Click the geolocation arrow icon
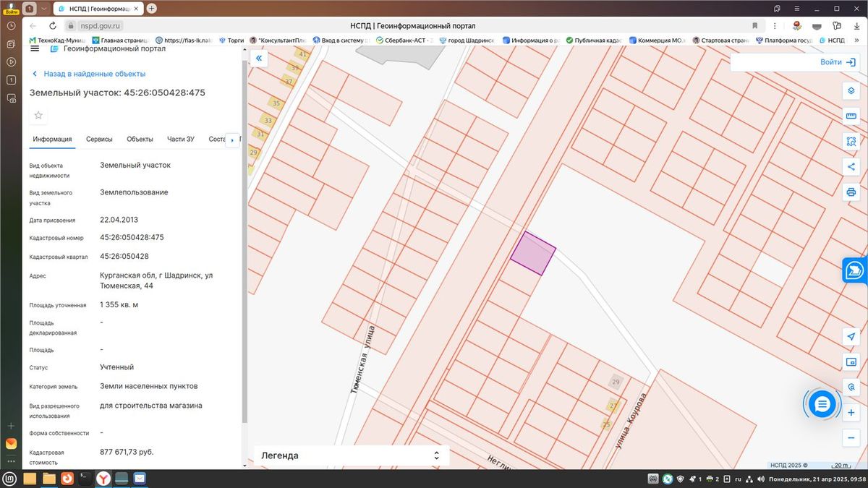868x488 pixels. coord(851,337)
